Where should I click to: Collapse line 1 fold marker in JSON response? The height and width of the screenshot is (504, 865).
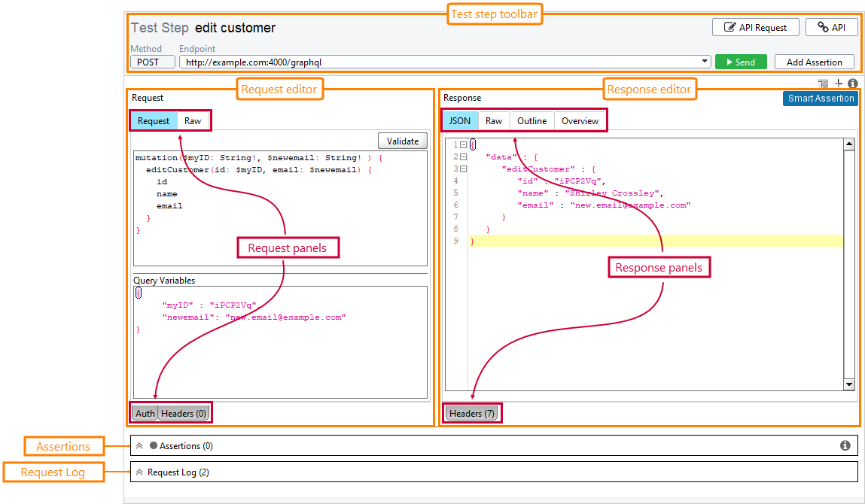464,145
